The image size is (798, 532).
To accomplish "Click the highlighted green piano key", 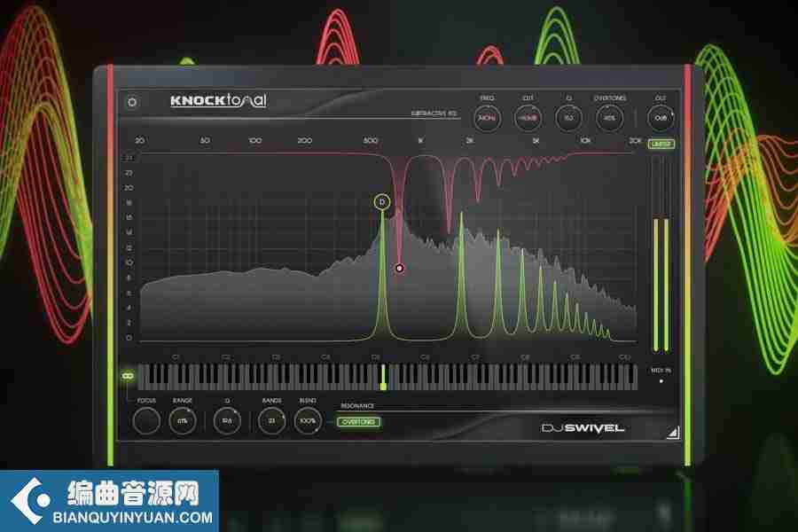I will tap(383, 378).
